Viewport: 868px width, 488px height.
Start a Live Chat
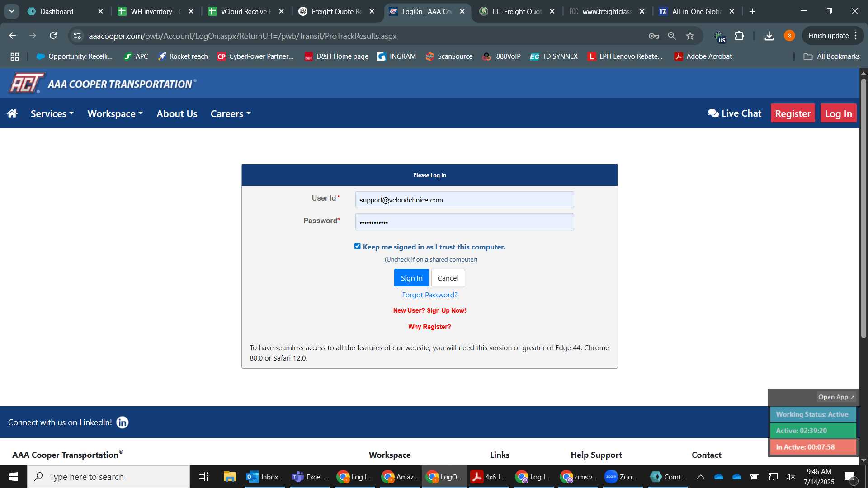[735, 113]
